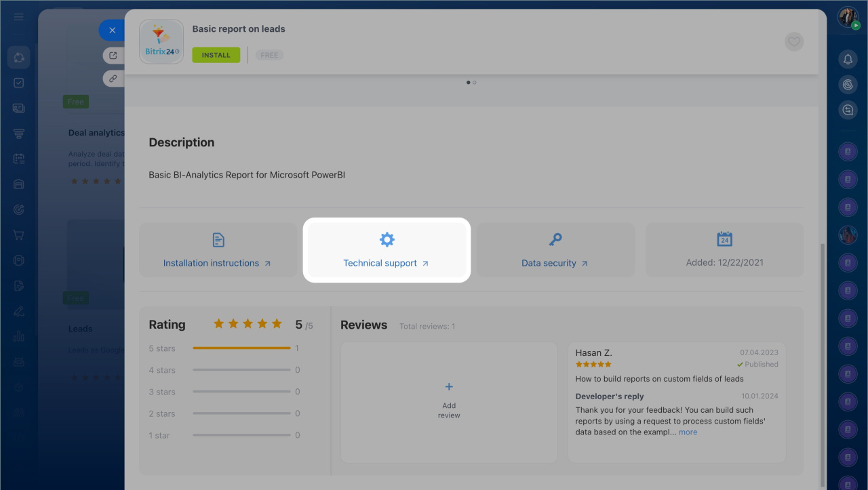The image size is (868, 490).
Task: Click the Data security key icon
Action: 555,239
